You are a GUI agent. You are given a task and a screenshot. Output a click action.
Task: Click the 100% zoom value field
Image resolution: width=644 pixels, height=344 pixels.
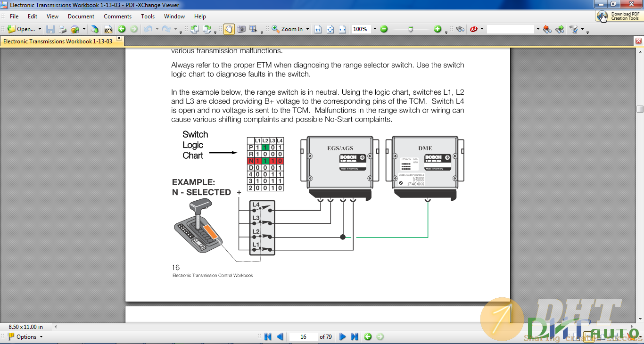point(361,29)
